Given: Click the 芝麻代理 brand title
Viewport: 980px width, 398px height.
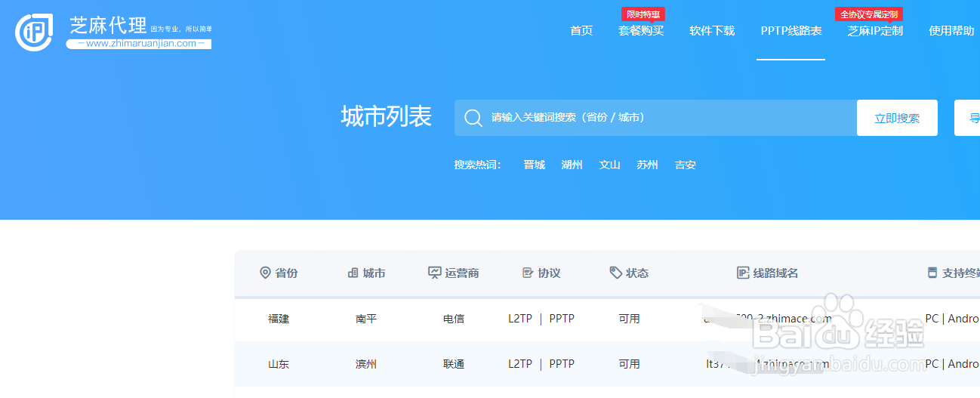Looking at the screenshot, I should [108, 25].
